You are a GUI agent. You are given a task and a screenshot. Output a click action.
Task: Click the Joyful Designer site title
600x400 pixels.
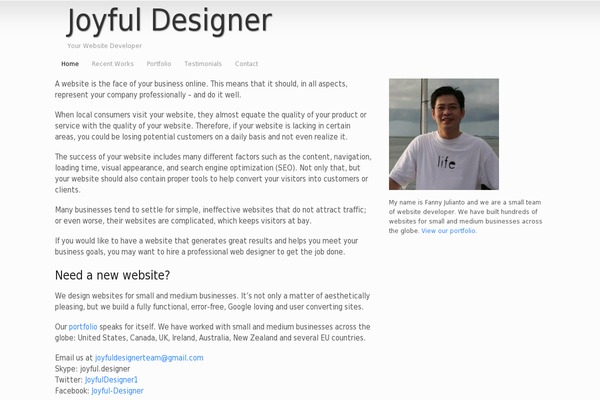pos(169,21)
